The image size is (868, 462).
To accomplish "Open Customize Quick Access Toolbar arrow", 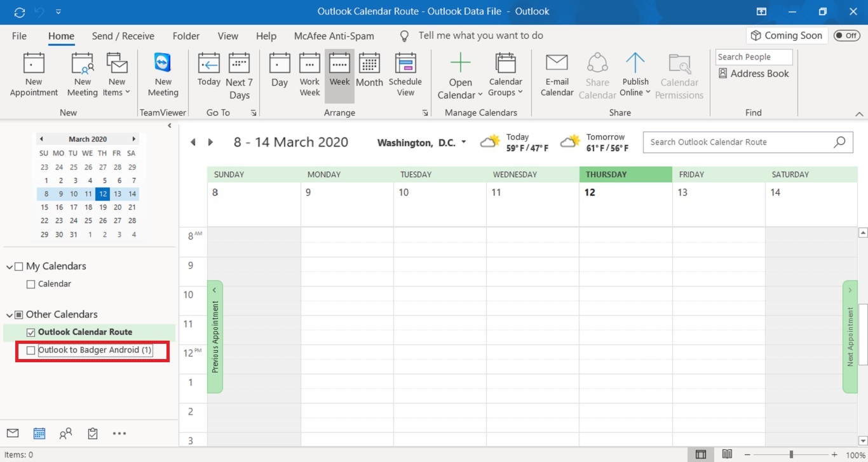I will (x=58, y=11).
